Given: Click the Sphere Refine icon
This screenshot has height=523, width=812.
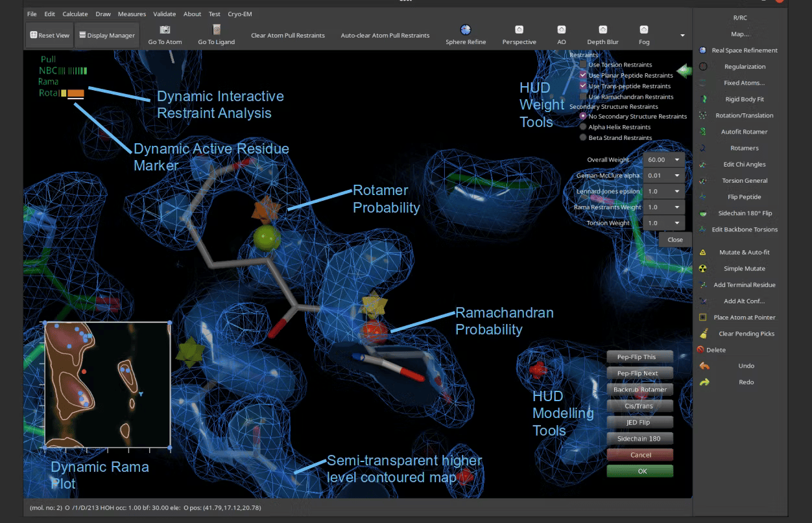Looking at the screenshot, I should pos(466,30).
